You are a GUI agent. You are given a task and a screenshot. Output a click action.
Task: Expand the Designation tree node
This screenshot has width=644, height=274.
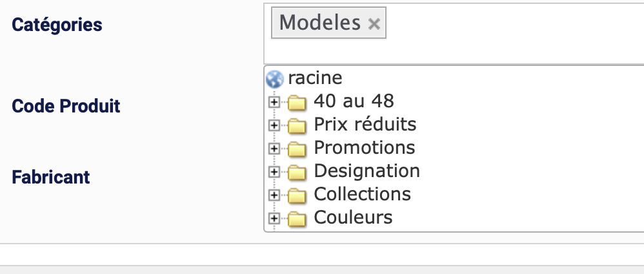pyautogui.click(x=274, y=172)
